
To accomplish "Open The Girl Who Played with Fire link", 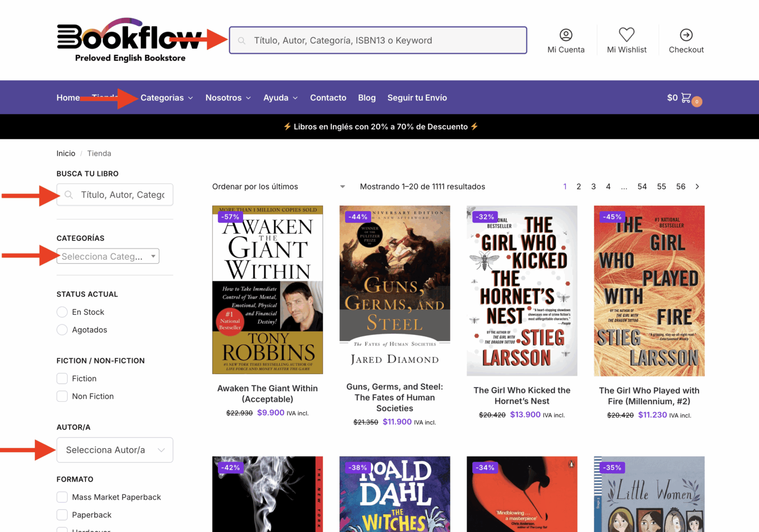I will (649, 396).
